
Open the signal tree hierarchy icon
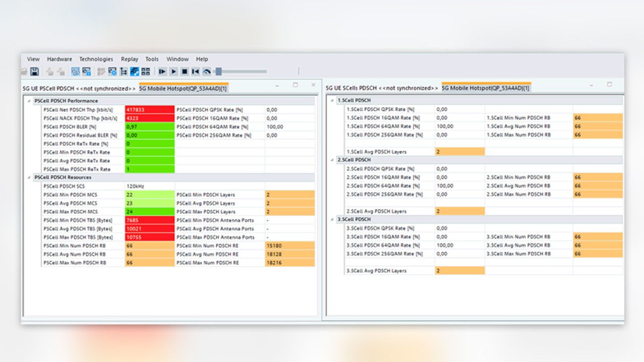pos(124,71)
